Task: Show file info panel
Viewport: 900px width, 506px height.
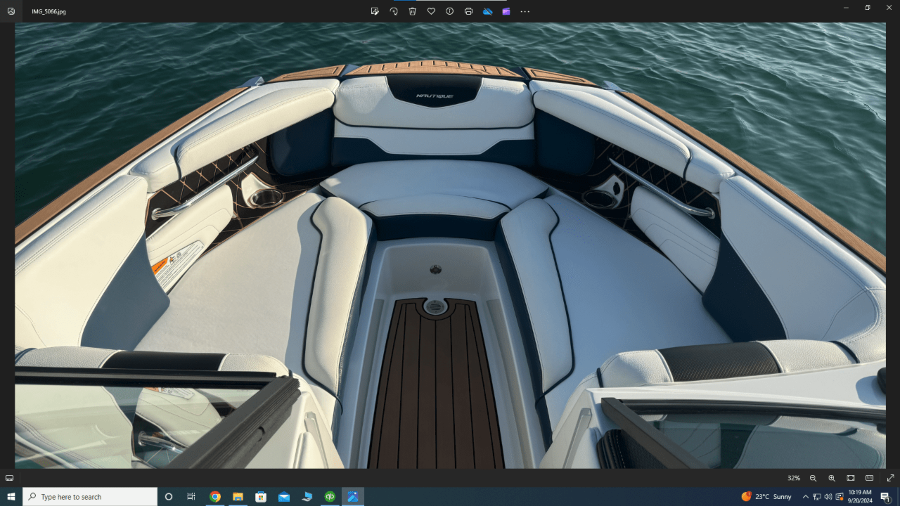Action: tap(449, 11)
